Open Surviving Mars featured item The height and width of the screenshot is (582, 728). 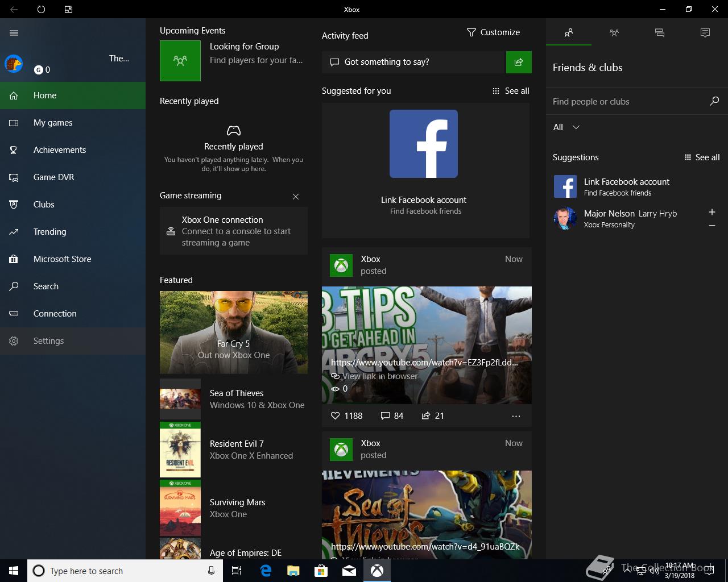point(234,508)
